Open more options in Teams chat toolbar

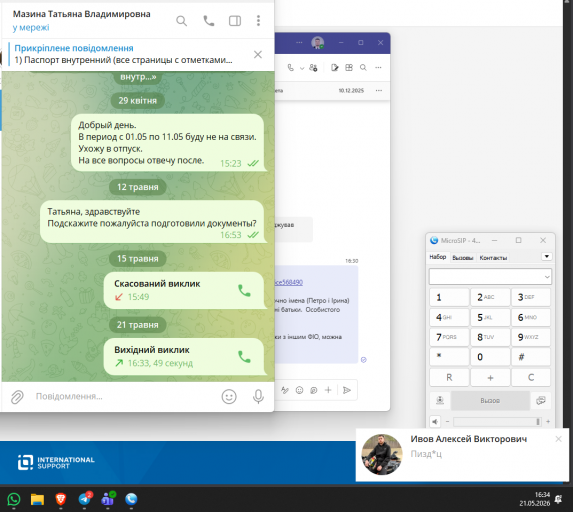[378, 68]
